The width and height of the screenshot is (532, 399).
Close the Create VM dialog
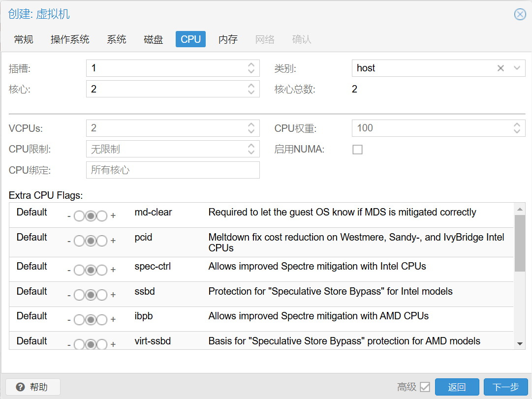coord(520,14)
